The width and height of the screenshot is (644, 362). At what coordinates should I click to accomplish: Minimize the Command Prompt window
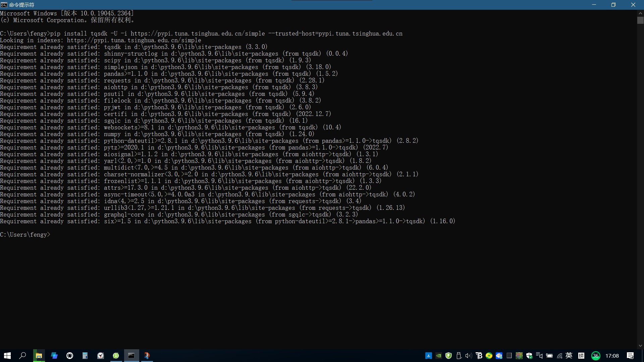coord(594,5)
